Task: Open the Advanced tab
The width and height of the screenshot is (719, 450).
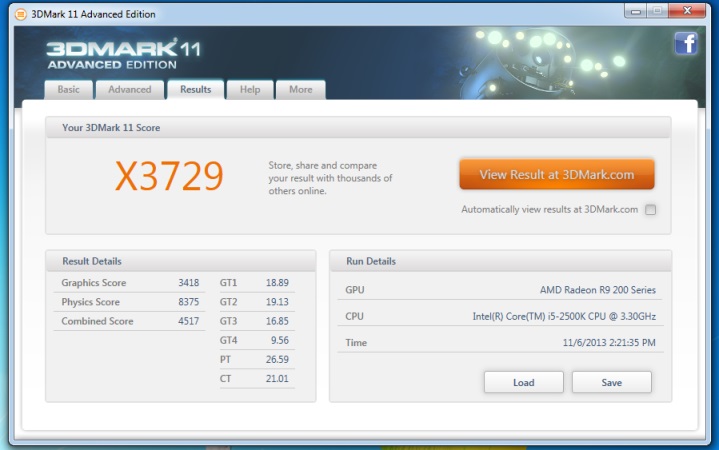Action: (x=129, y=89)
